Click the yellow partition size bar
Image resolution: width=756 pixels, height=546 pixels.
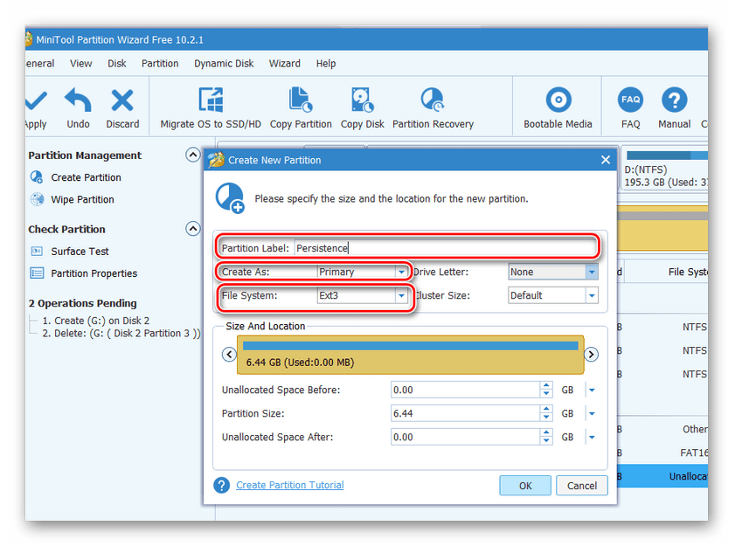tap(410, 355)
